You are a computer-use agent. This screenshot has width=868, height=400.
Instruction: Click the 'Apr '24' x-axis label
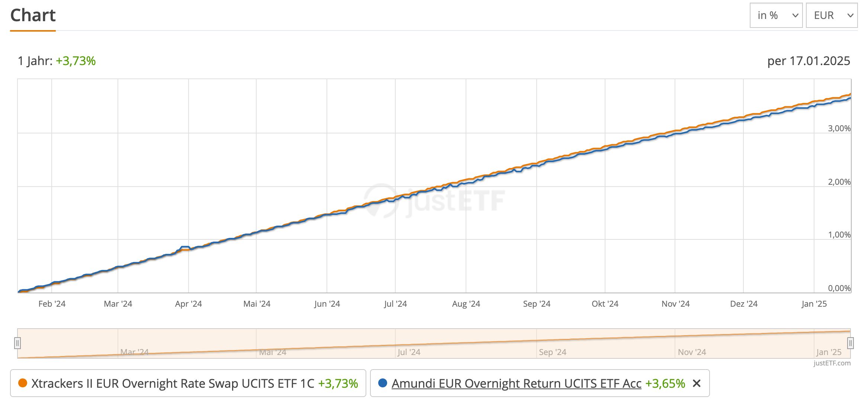(x=188, y=304)
